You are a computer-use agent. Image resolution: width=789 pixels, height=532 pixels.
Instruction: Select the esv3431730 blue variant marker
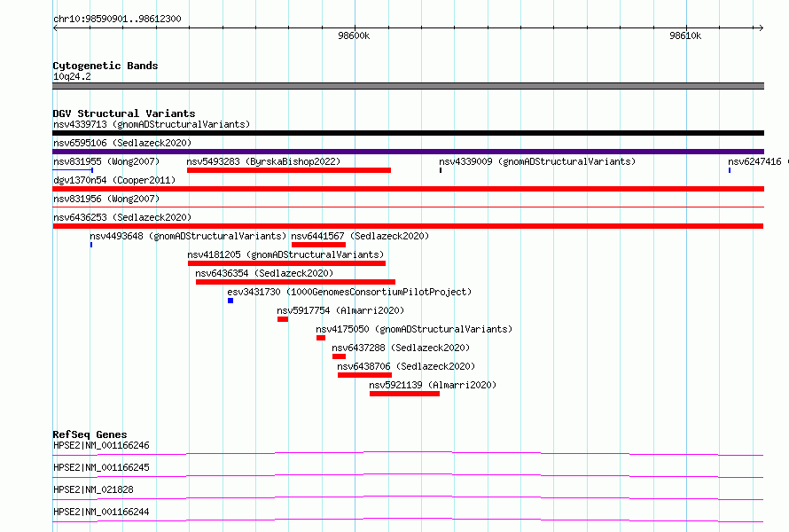[230, 301]
